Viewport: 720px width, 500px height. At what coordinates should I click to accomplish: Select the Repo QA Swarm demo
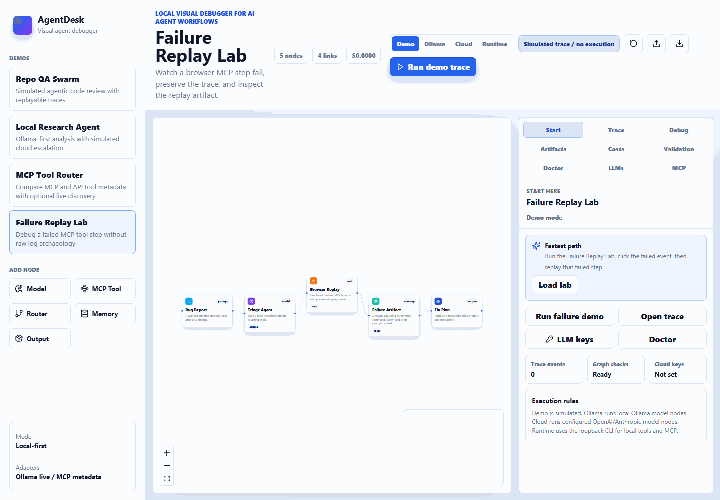coord(73,89)
